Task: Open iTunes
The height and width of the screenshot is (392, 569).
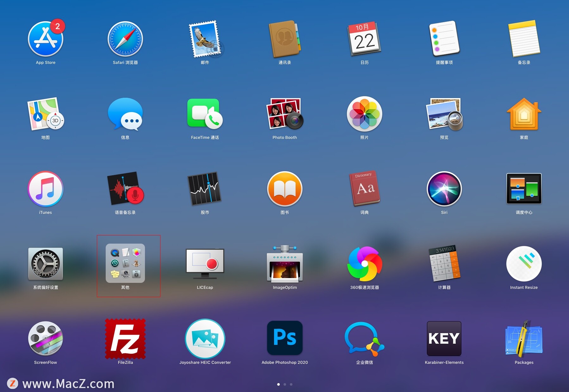Action: click(x=46, y=189)
